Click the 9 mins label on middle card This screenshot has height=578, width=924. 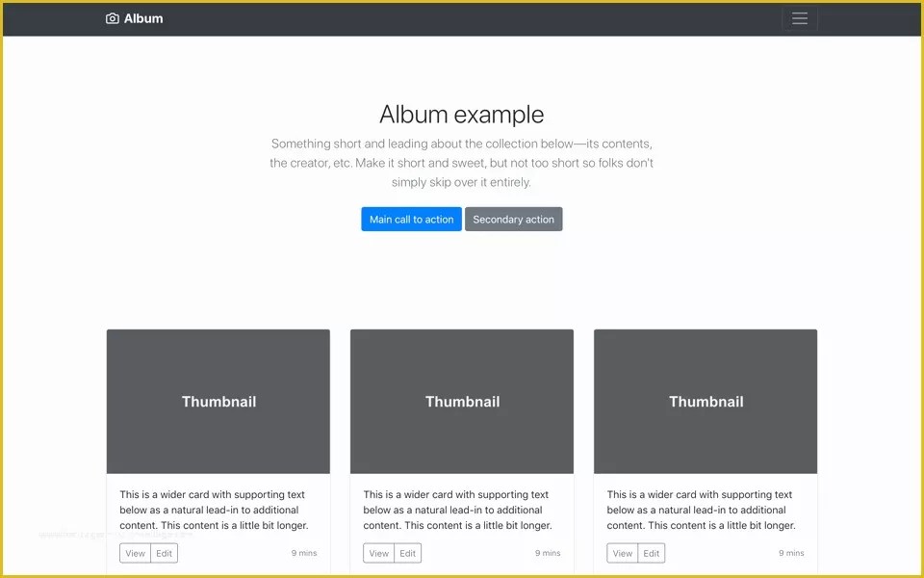pyautogui.click(x=548, y=553)
